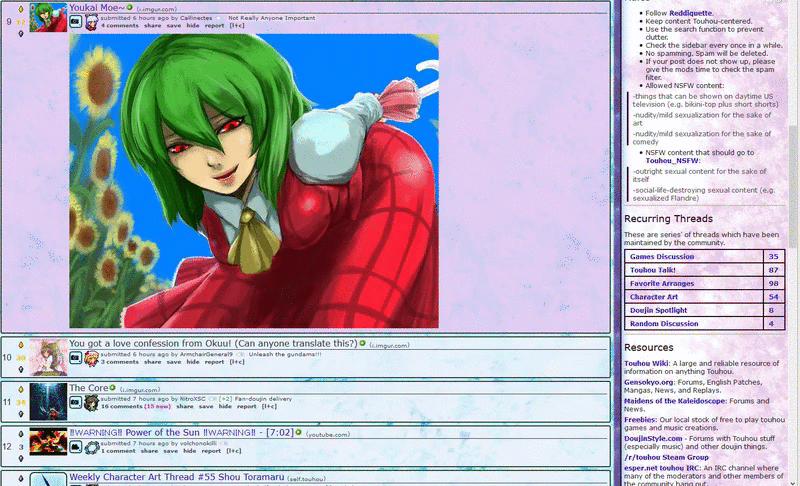Expand The Core image with camera icon
The image size is (800, 486).
76,402
